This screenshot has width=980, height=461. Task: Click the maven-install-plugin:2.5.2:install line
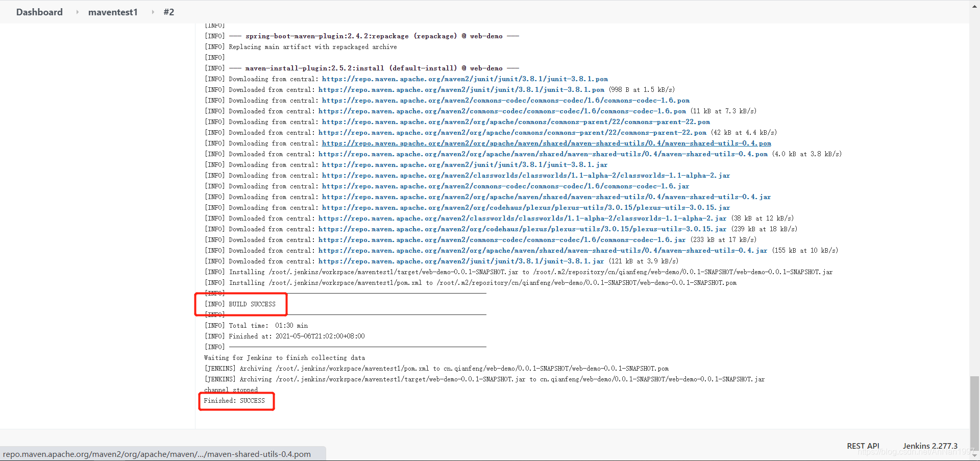click(362, 68)
